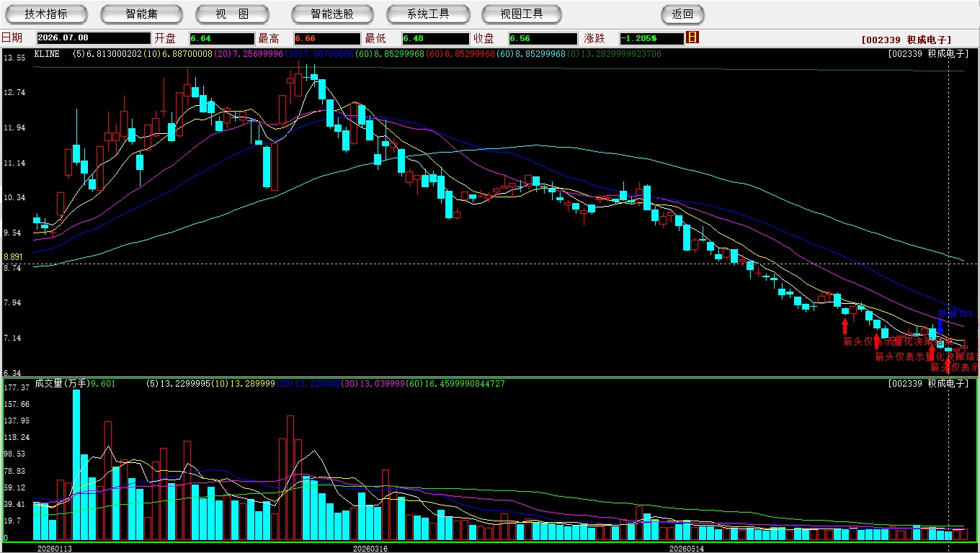
Task: Open the 智能集 button
Action: tap(141, 14)
